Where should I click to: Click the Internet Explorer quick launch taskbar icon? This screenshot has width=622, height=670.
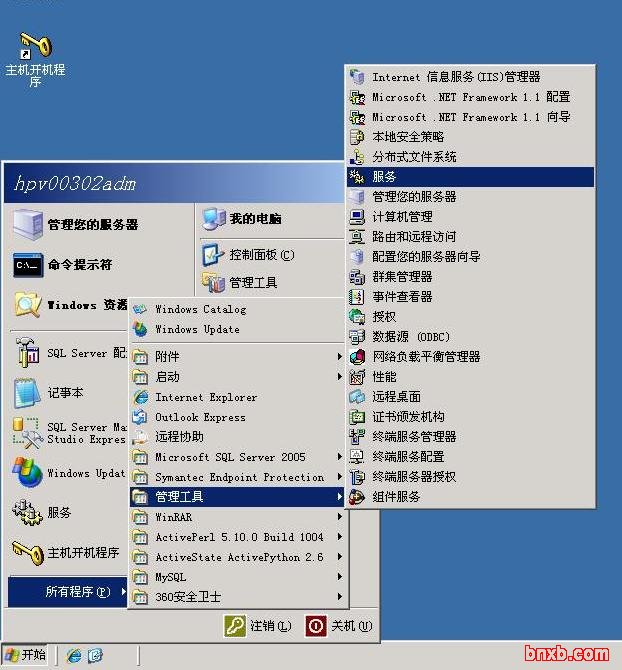(x=74, y=656)
